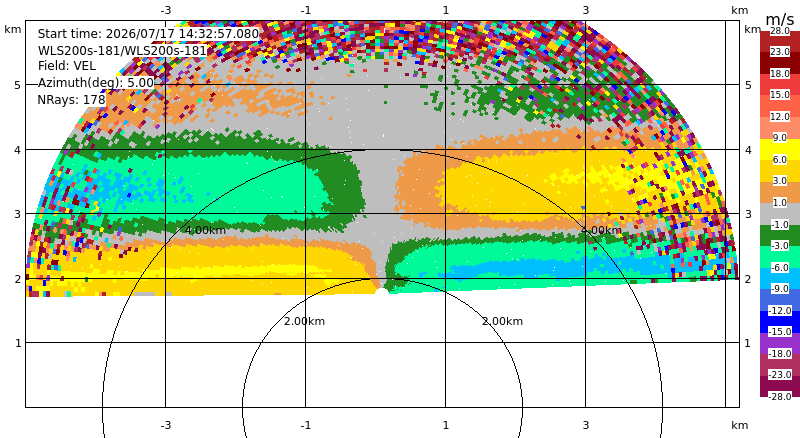Click the Field: VEL label

click(67, 66)
